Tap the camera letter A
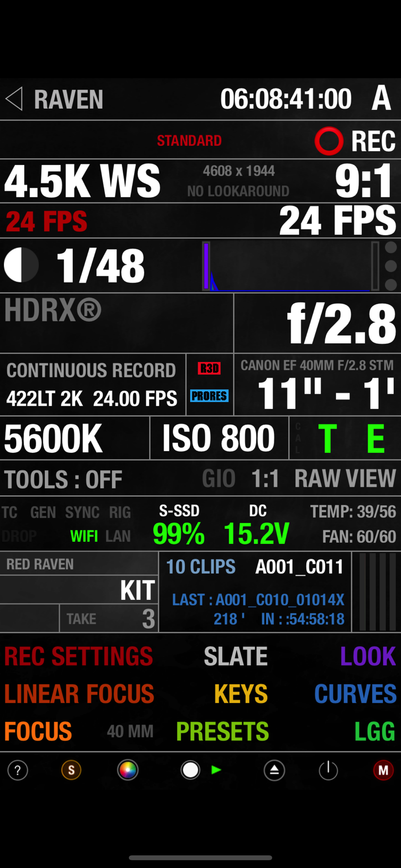This screenshot has height=868, width=401. coord(381,98)
